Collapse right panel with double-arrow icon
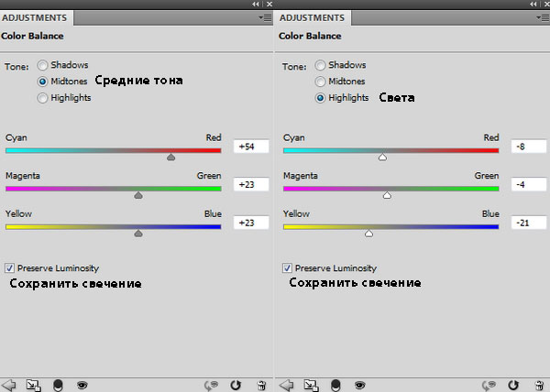The width and height of the screenshot is (550, 392). (x=533, y=4)
